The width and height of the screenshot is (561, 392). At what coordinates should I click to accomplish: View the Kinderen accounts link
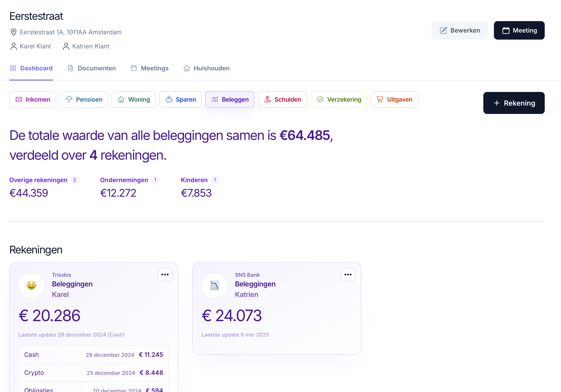coord(194,180)
